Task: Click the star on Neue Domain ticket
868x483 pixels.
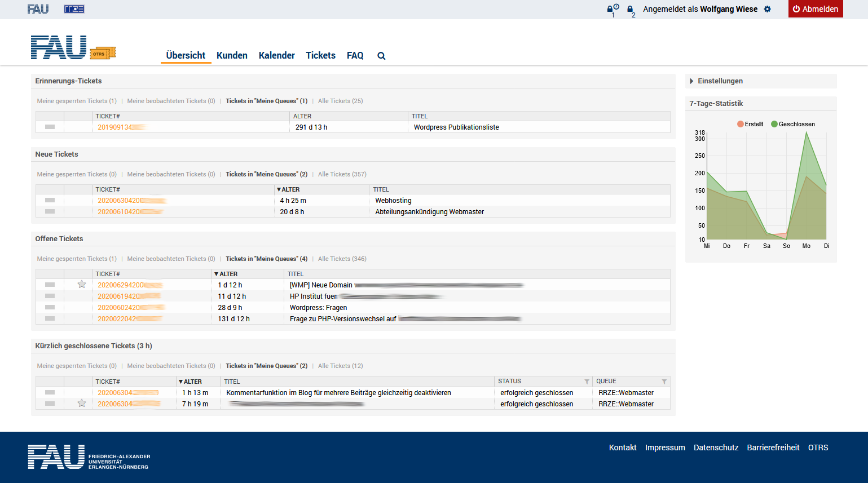Action: point(82,285)
